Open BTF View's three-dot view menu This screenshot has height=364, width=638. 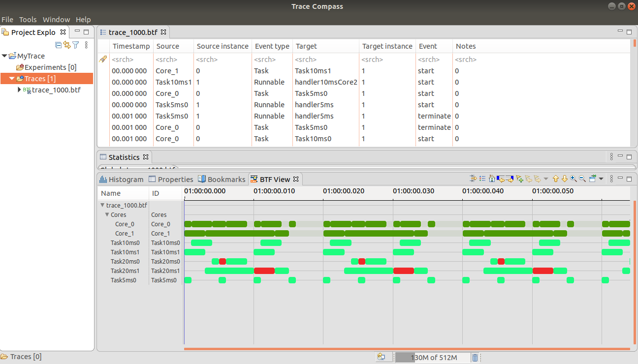[x=611, y=179]
